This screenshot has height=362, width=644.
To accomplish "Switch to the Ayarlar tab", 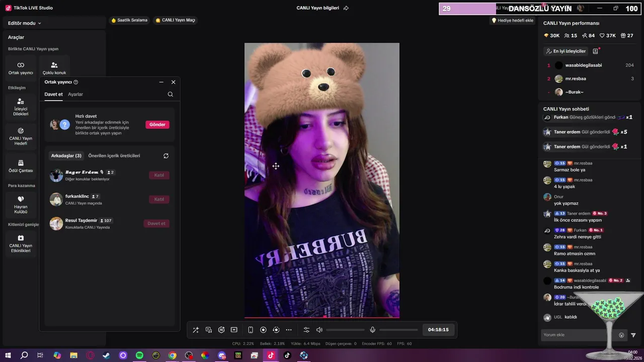I will [75, 95].
